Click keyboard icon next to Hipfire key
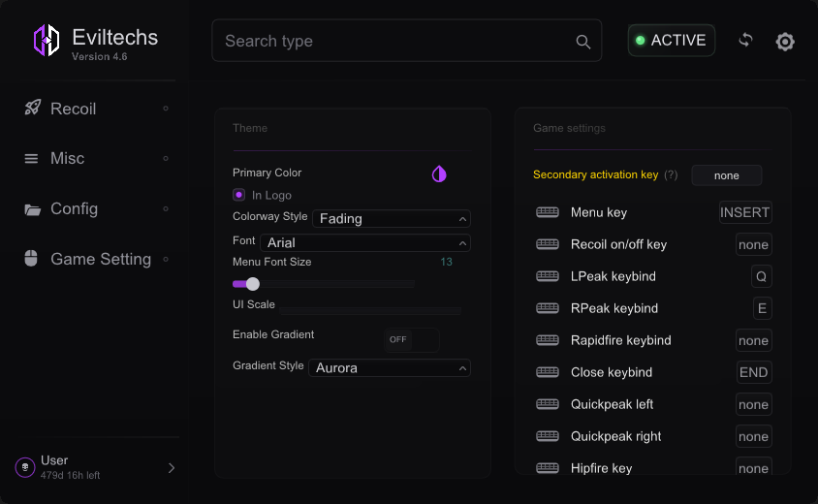Image resolution: width=818 pixels, height=504 pixels. pyautogui.click(x=548, y=468)
